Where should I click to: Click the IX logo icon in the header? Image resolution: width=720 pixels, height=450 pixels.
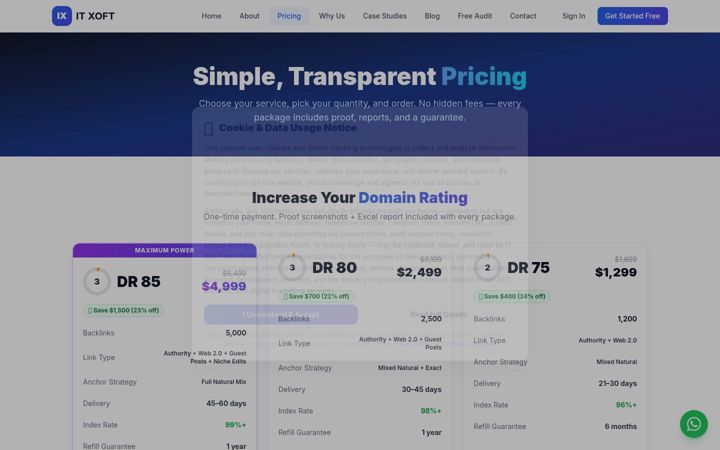tap(62, 16)
